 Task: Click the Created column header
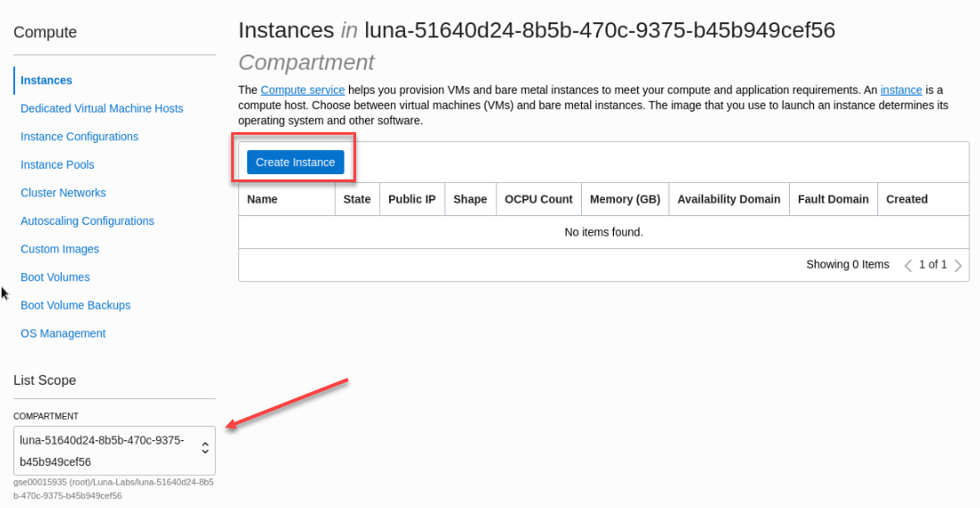[x=906, y=199]
